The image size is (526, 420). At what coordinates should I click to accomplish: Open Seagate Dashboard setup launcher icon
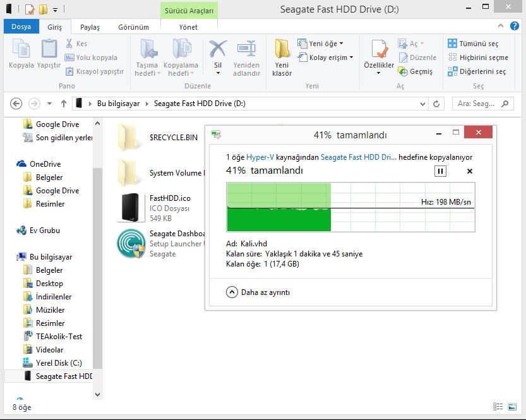pos(131,243)
